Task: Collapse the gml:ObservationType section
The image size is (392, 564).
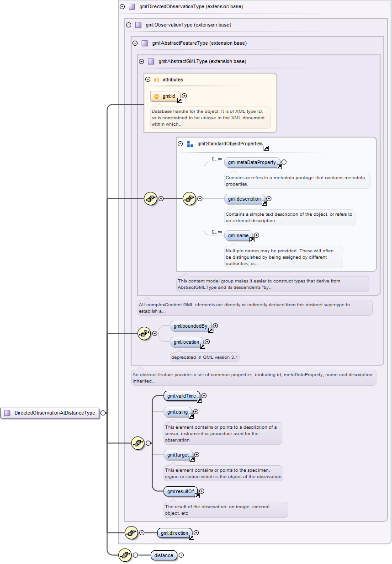Action: 128,25
